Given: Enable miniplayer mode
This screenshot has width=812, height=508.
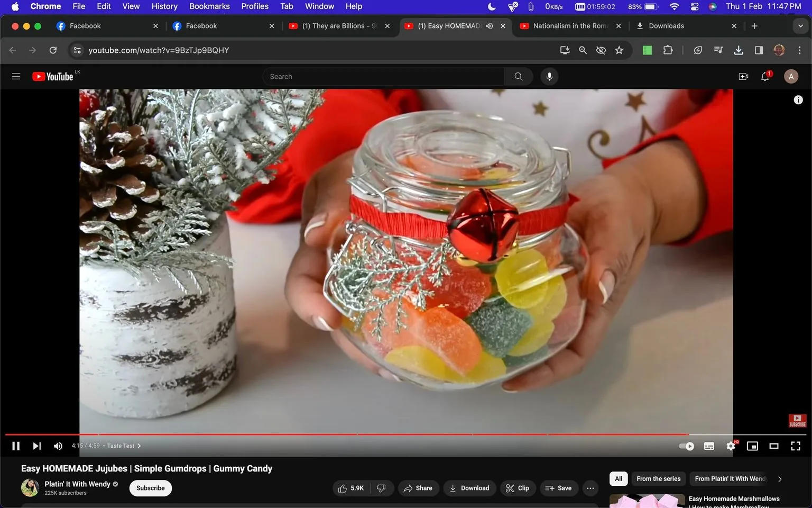Looking at the screenshot, I should pos(752,446).
